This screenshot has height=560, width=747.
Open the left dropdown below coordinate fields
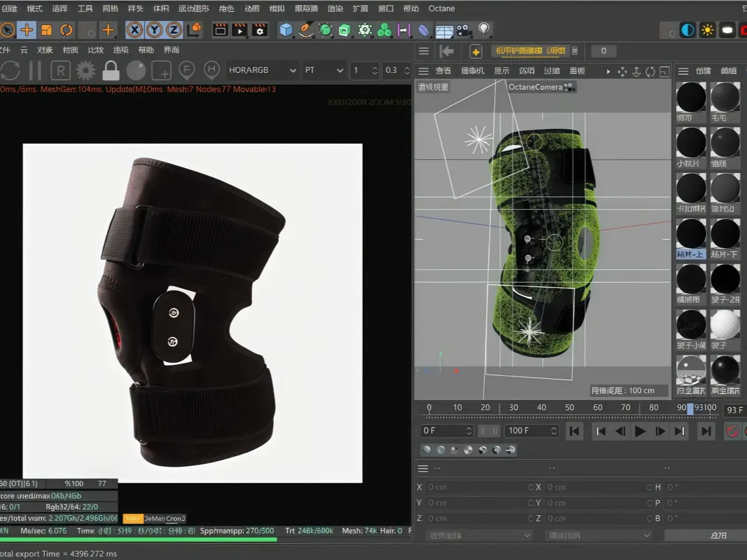click(479, 535)
